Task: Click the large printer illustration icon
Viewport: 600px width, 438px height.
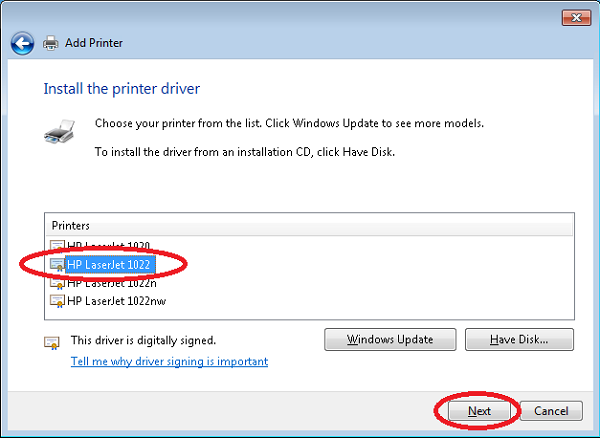Action: (x=60, y=133)
